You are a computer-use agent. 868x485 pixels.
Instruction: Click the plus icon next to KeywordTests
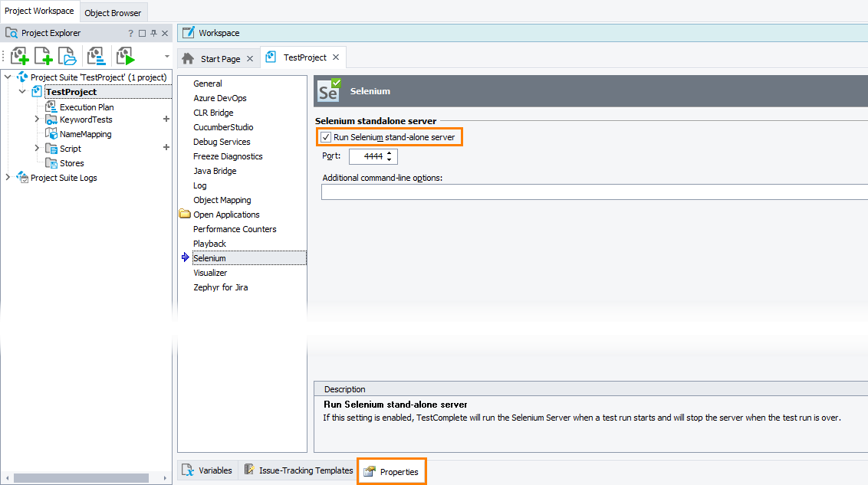[166, 120]
